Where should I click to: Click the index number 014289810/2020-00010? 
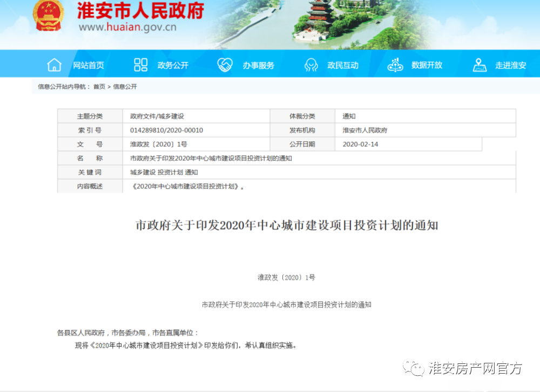(x=166, y=130)
